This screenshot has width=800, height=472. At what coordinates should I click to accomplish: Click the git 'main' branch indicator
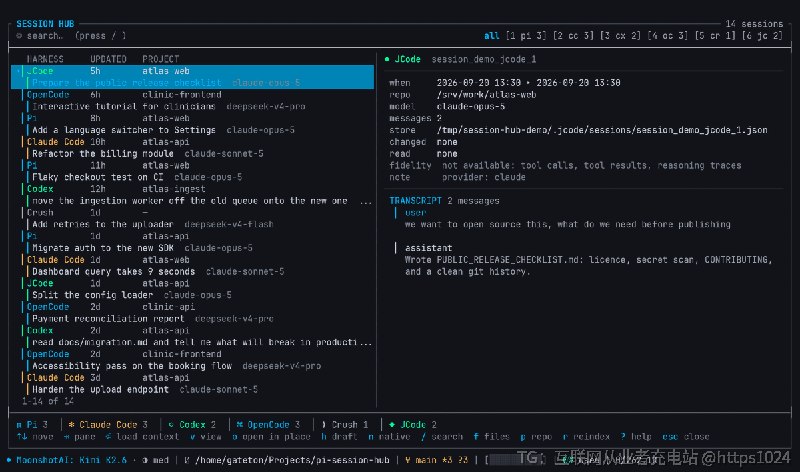click(422, 460)
